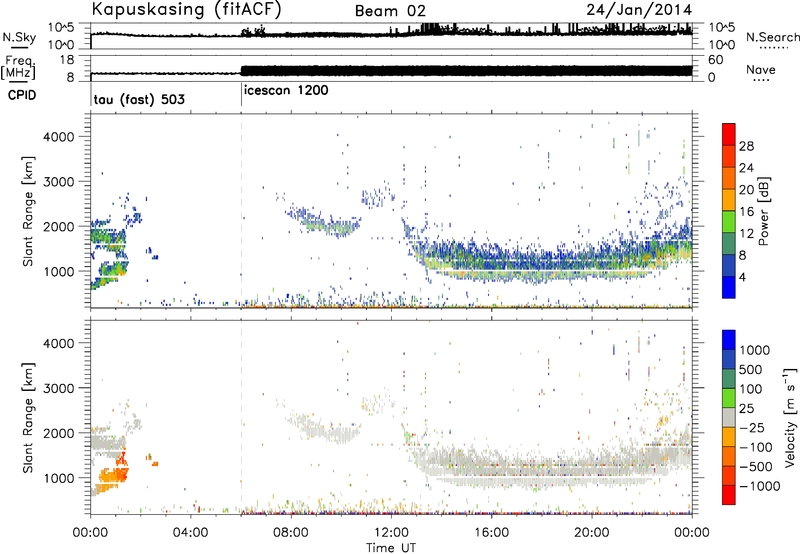The width and height of the screenshot is (800, 554).
Task: Click the '08:00' time axis tick label
Action: tap(291, 533)
